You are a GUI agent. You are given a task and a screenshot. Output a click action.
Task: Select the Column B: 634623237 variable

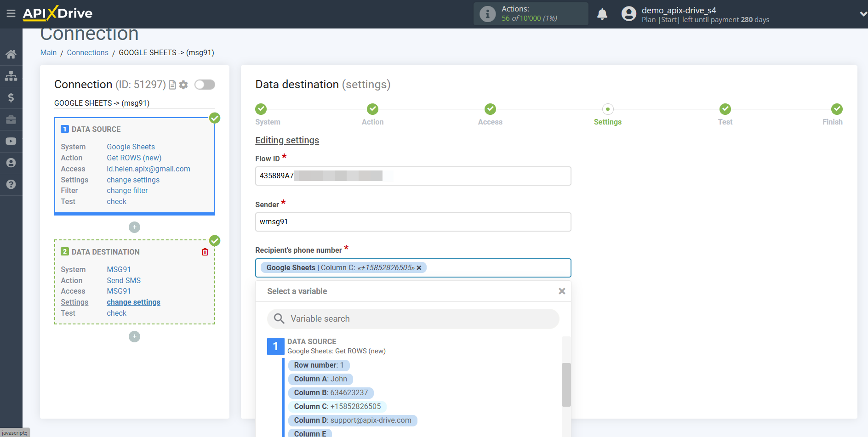pyautogui.click(x=331, y=393)
